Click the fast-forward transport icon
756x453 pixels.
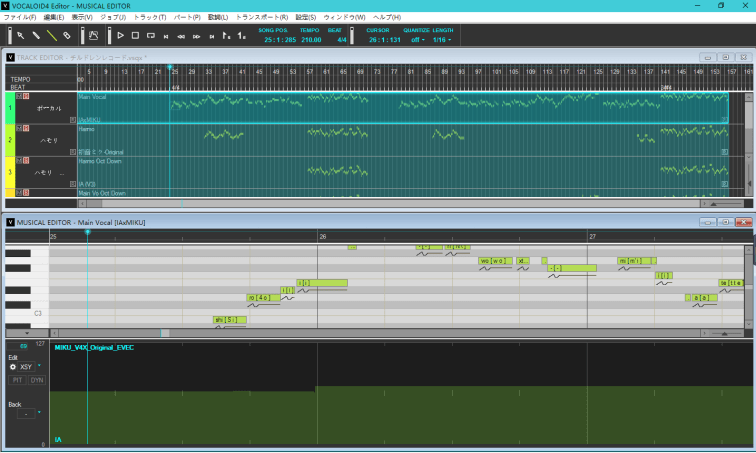196,35
